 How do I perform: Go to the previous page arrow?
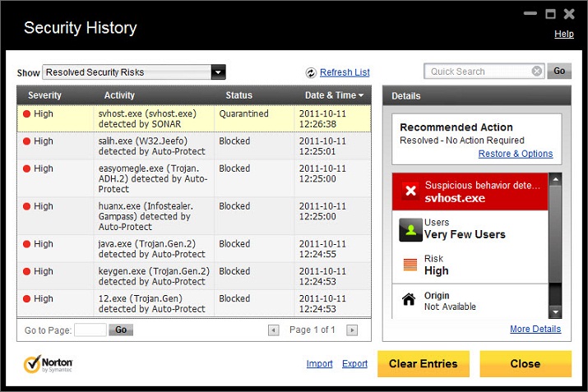tap(273, 330)
